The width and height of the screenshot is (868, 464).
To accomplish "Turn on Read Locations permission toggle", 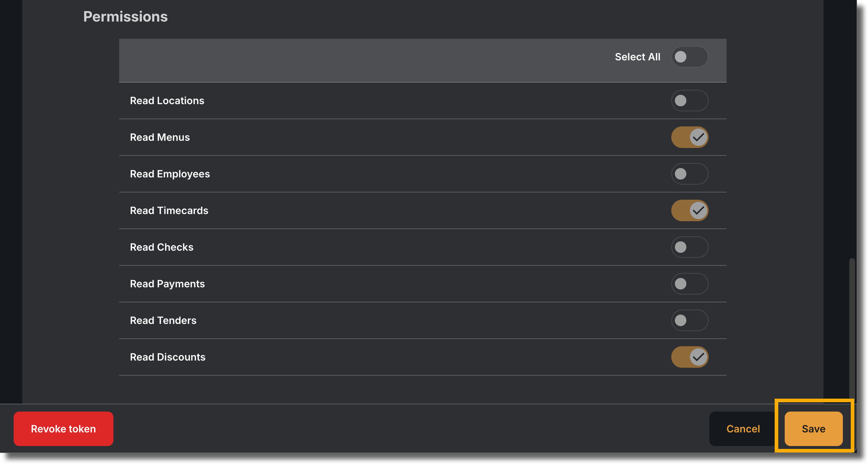I will [690, 101].
